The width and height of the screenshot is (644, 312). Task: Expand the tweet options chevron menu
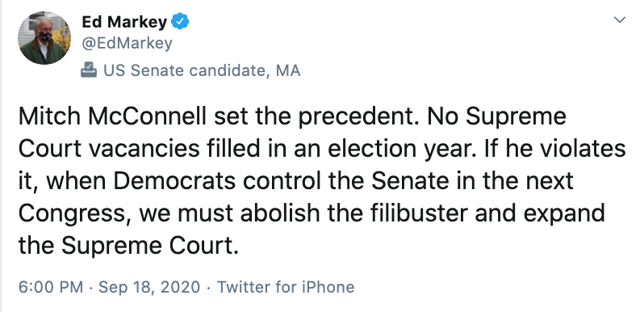click(x=619, y=19)
